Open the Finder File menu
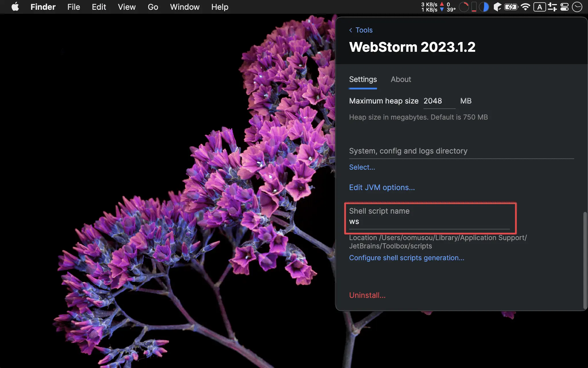 (x=73, y=7)
